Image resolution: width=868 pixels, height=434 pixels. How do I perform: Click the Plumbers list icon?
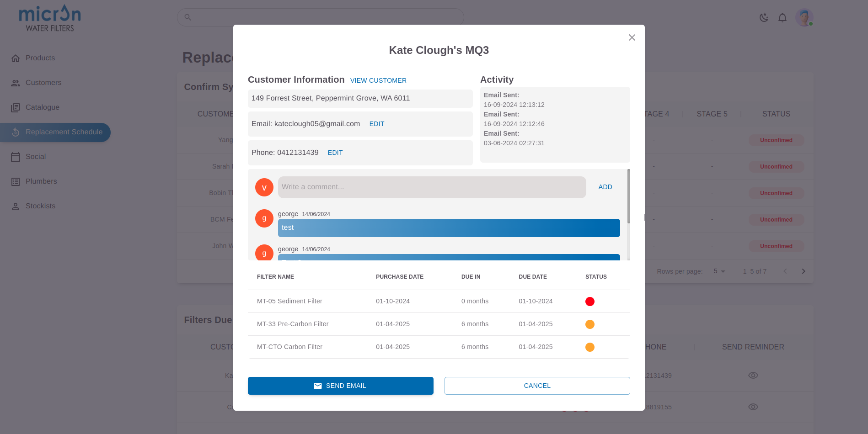(x=16, y=182)
